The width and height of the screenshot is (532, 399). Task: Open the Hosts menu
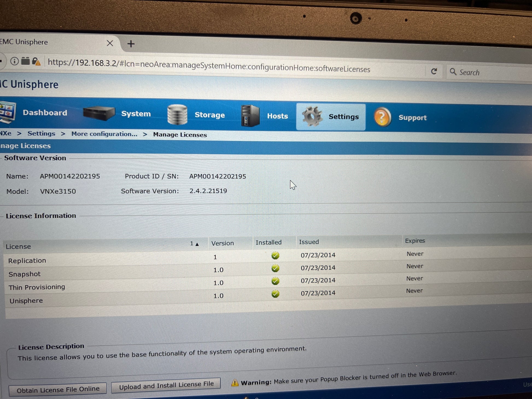coord(277,116)
